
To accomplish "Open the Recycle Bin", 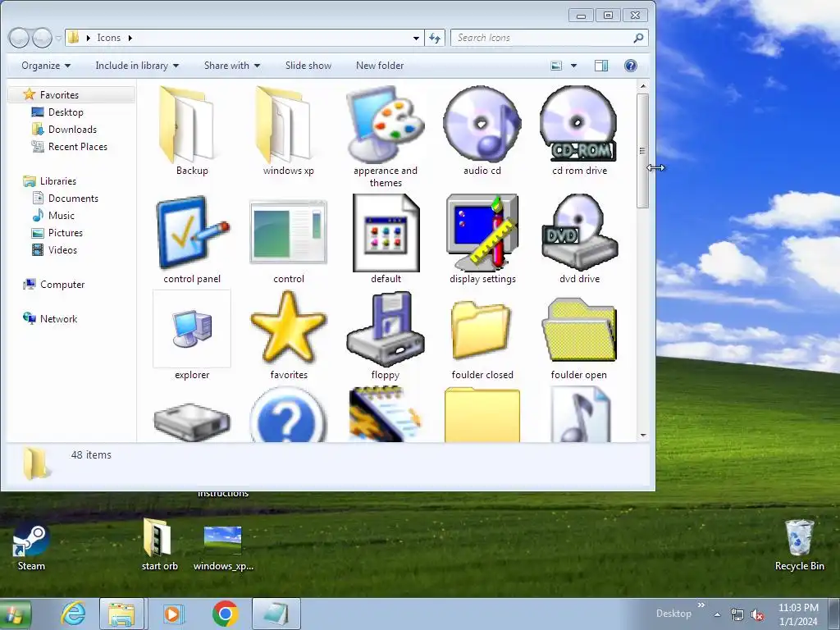I will 799,546.
